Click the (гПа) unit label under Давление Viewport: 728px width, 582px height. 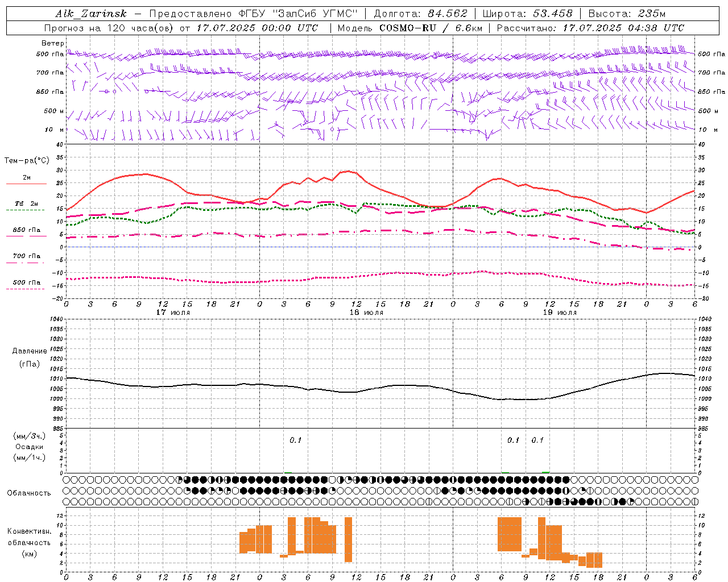click(x=30, y=364)
